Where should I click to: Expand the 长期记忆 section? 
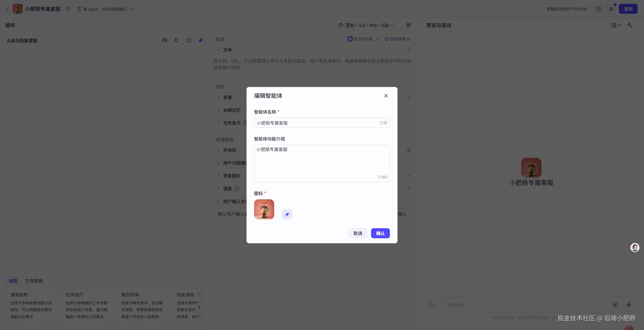[x=218, y=110]
